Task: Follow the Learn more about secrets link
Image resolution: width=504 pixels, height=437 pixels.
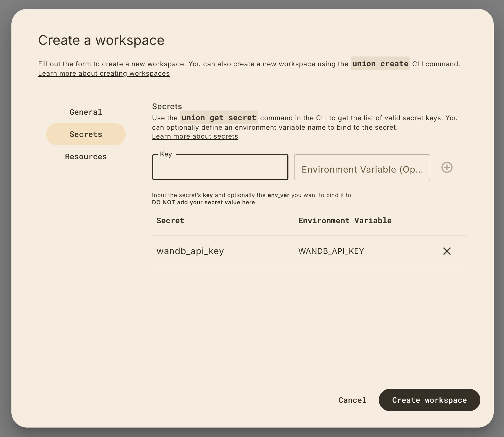Action: point(195,136)
